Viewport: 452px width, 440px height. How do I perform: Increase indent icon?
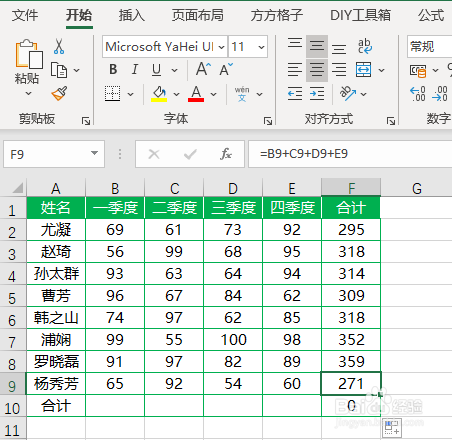[317, 94]
